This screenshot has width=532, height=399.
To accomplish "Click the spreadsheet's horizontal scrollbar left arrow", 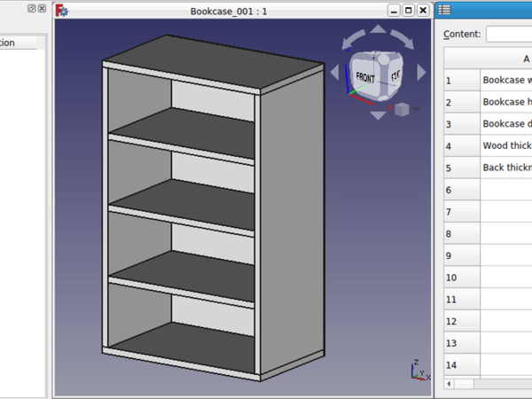I will click(449, 383).
